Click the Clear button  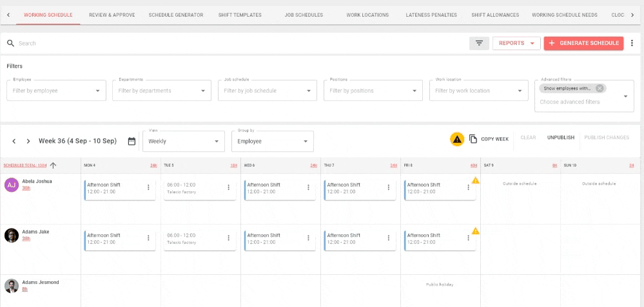(x=528, y=138)
